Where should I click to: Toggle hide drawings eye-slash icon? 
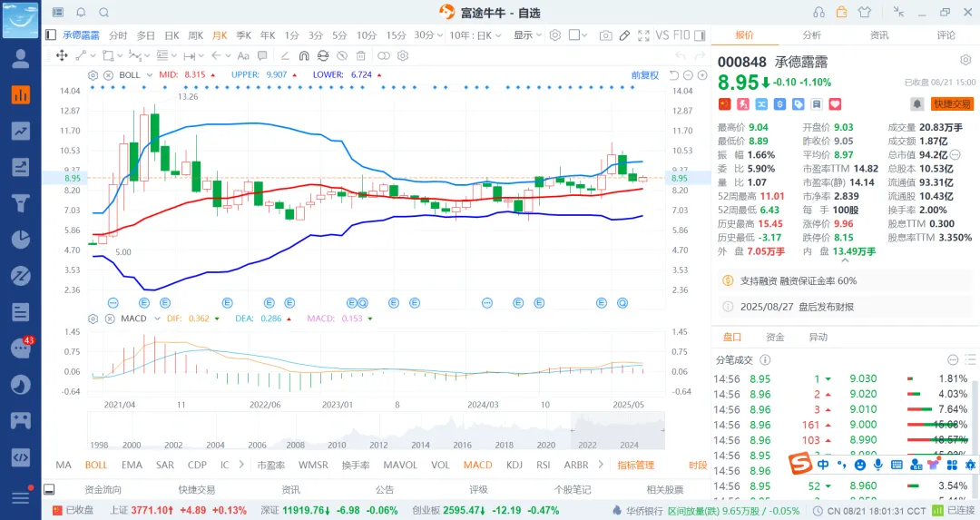click(341, 55)
